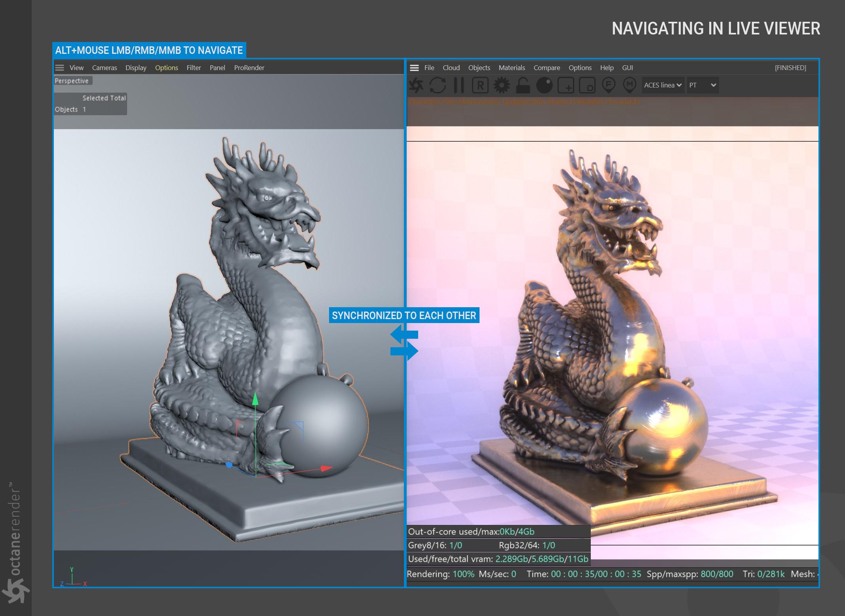This screenshot has width=845, height=616.
Task: Click the render region R icon
Action: click(x=480, y=85)
